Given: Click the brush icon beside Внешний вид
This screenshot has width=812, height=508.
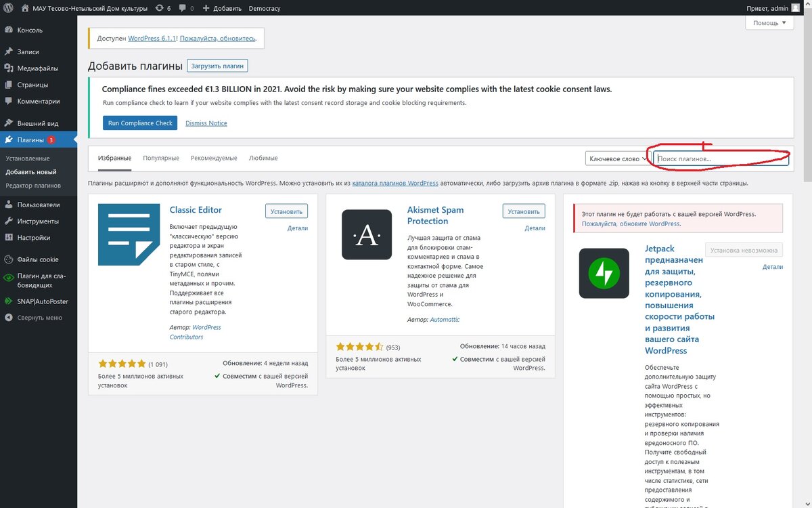Looking at the screenshot, I should [x=9, y=123].
